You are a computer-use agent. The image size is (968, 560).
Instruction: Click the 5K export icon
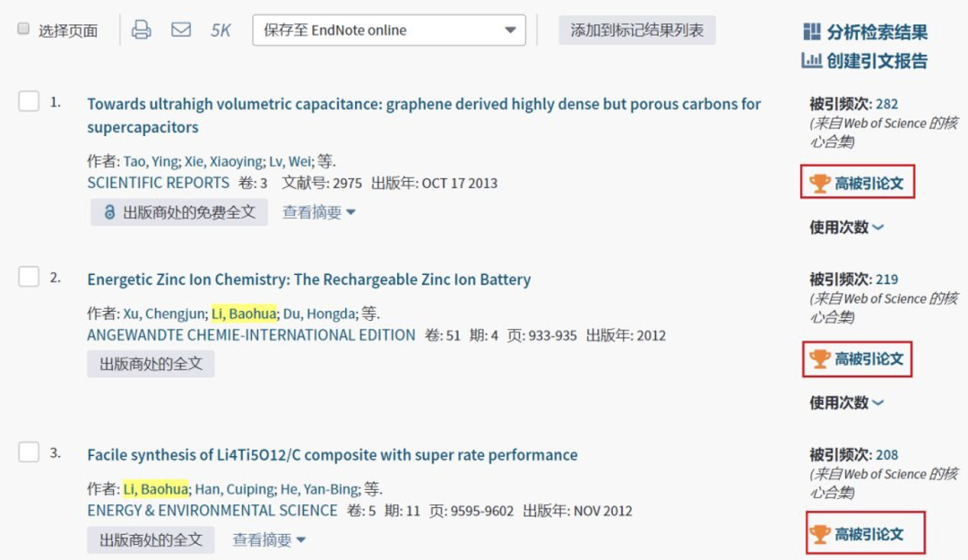point(220,30)
